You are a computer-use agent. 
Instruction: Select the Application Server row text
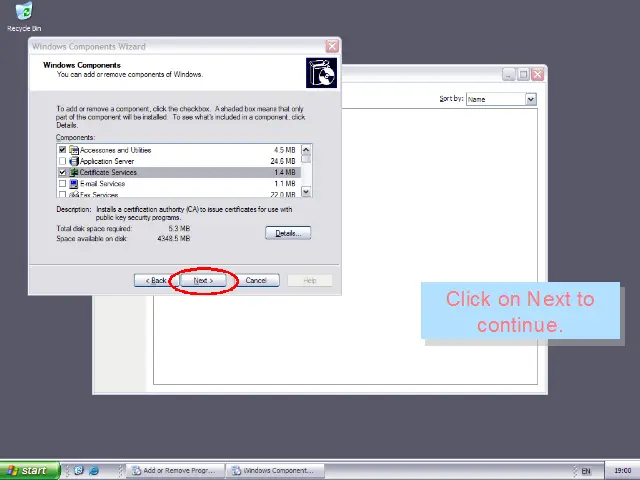(107, 161)
